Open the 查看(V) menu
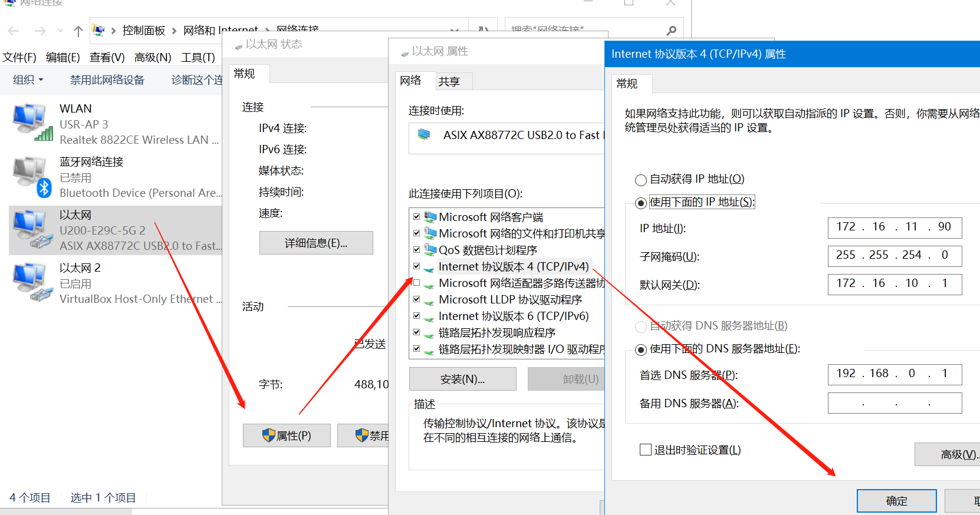This screenshot has width=980, height=515. click(x=107, y=57)
